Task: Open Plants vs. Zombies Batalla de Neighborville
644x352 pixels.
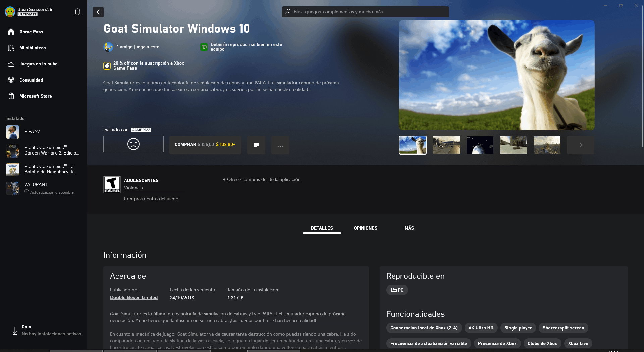Action: click(x=44, y=169)
